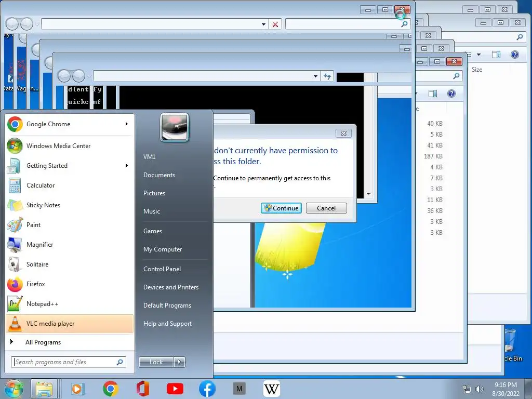Click the stop loading X button
The width and height of the screenshot is (532, 399).
(x=275, y=24)
